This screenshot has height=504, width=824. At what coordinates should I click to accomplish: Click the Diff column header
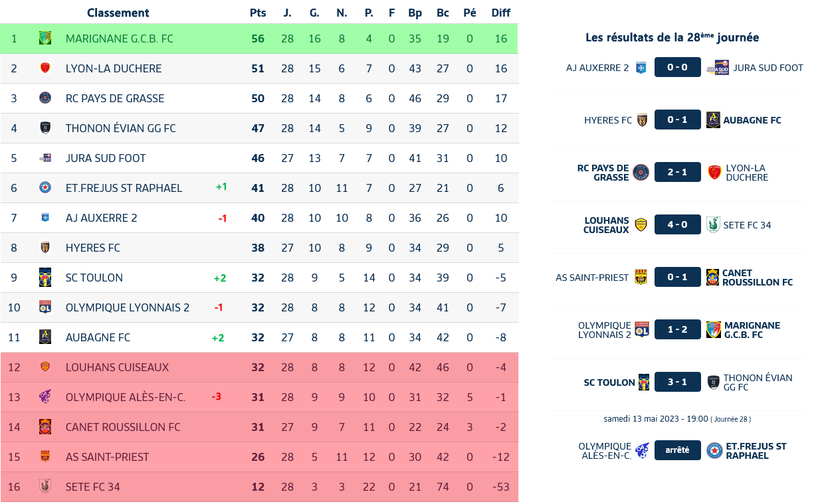[x=501, y=13]
